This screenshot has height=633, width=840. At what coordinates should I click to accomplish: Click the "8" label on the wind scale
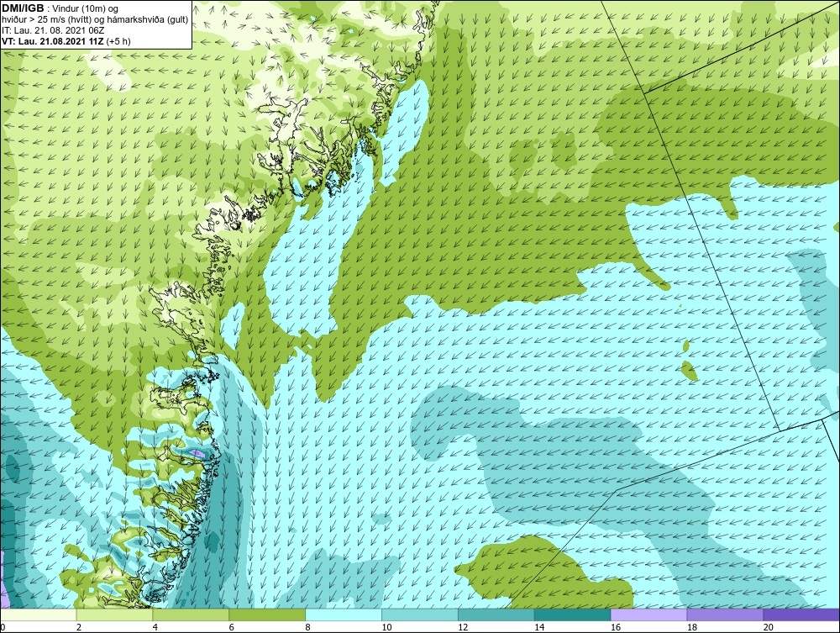pos(307,627)
